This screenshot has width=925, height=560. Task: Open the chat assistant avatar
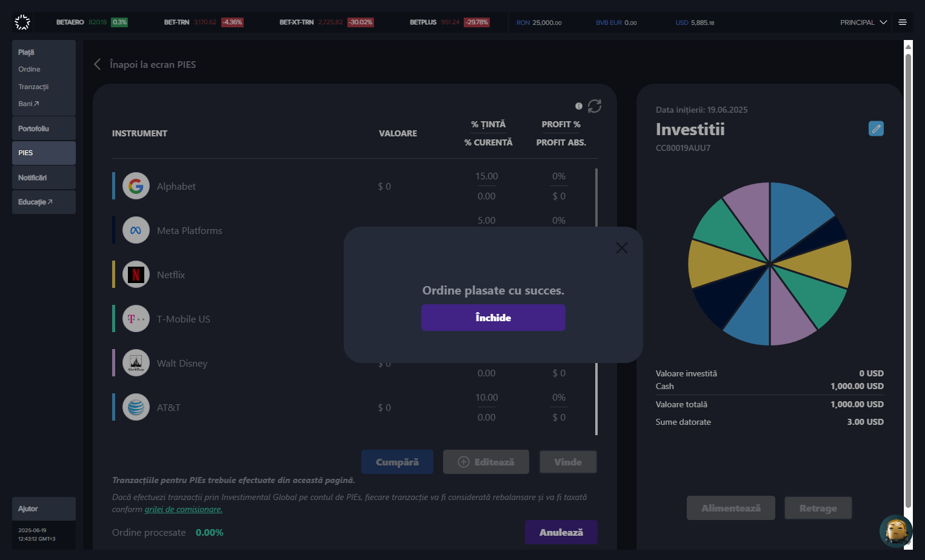click(896, 531)
